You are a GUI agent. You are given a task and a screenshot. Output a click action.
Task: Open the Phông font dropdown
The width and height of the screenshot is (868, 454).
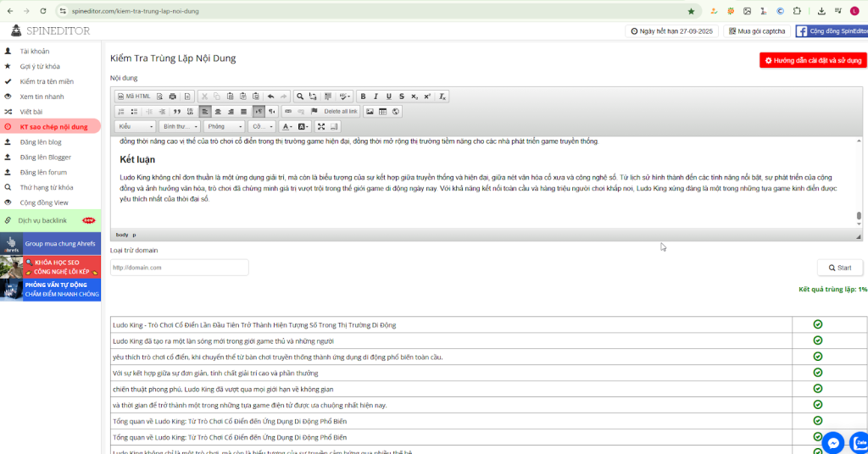click(x=223, y=127)
